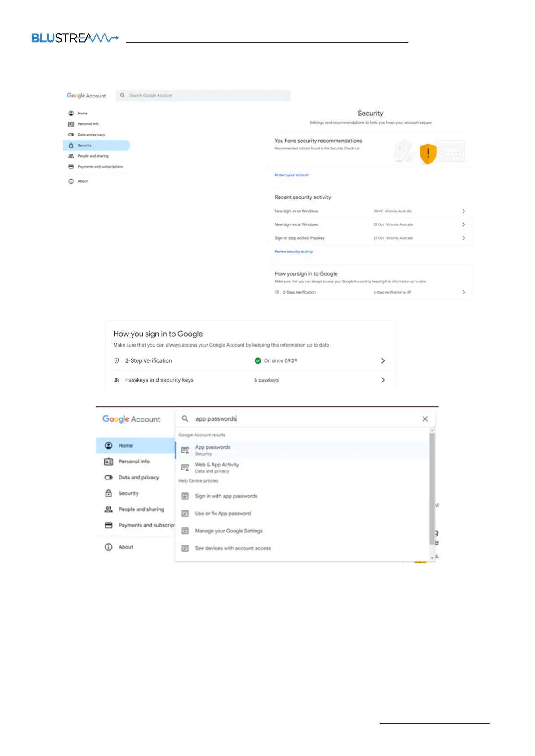Click the Blustream logo at top

[x=75, y=38]
